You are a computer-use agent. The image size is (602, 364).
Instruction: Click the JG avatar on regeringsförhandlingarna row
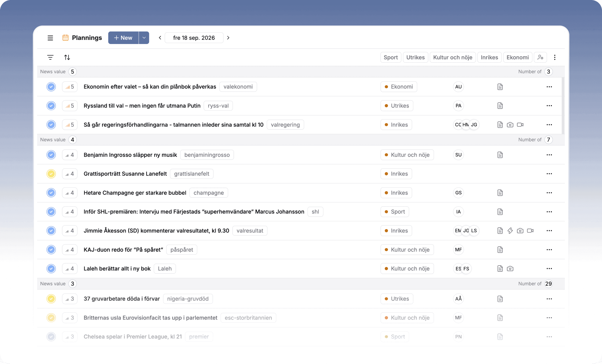[474, 125]
